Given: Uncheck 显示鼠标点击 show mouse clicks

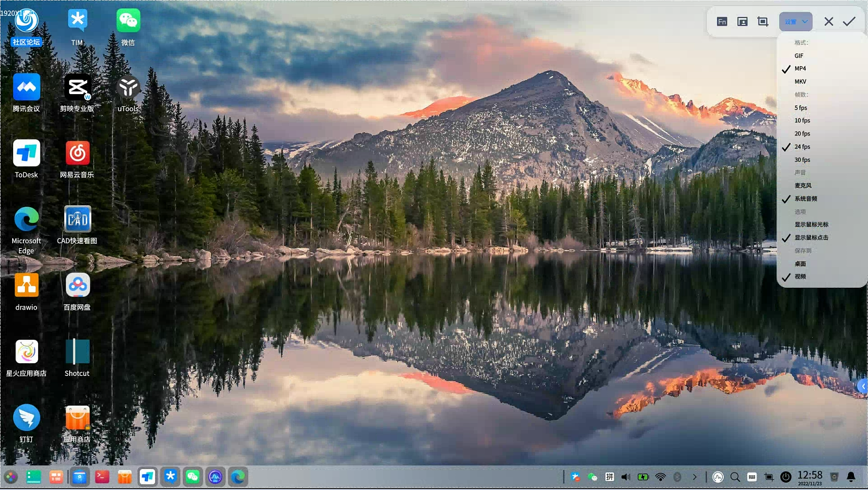Looking at the screenshot, I should pyautogui.click(x=811, y=238).
